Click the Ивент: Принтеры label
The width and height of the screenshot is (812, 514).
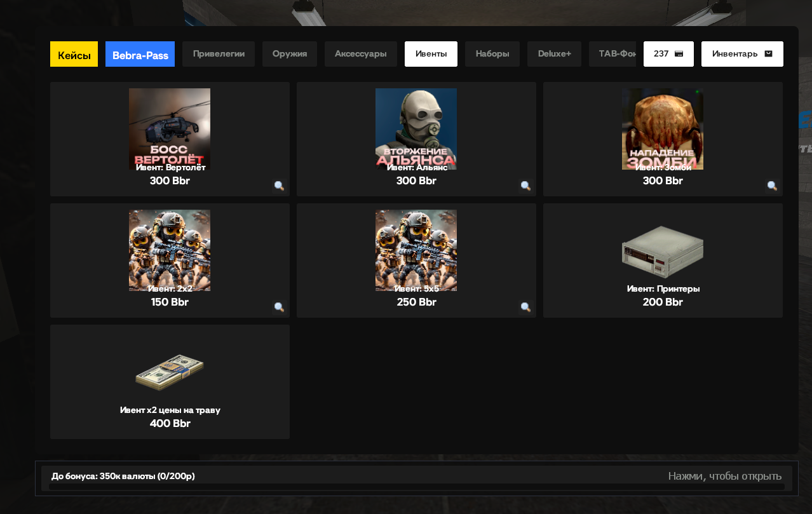click(x=663, y=288)
